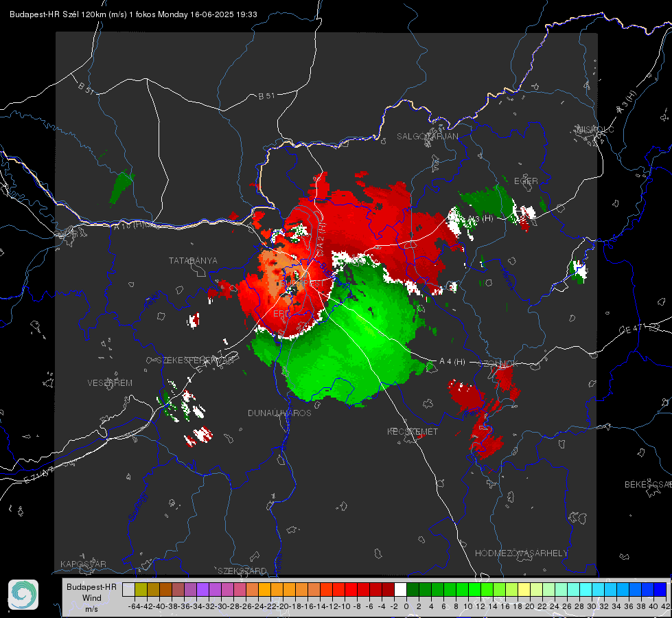Pick the yellow swatch between 18 and 20
The width and height of the screenshot is (672, 618).
tap(524, 590)
